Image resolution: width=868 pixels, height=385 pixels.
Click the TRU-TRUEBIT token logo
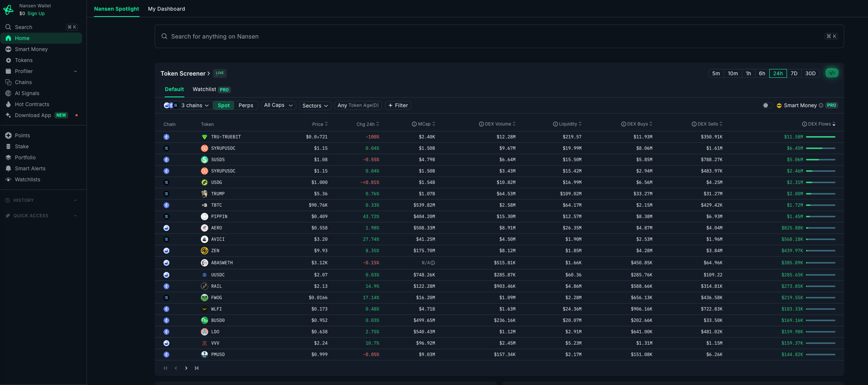[204, 137]
